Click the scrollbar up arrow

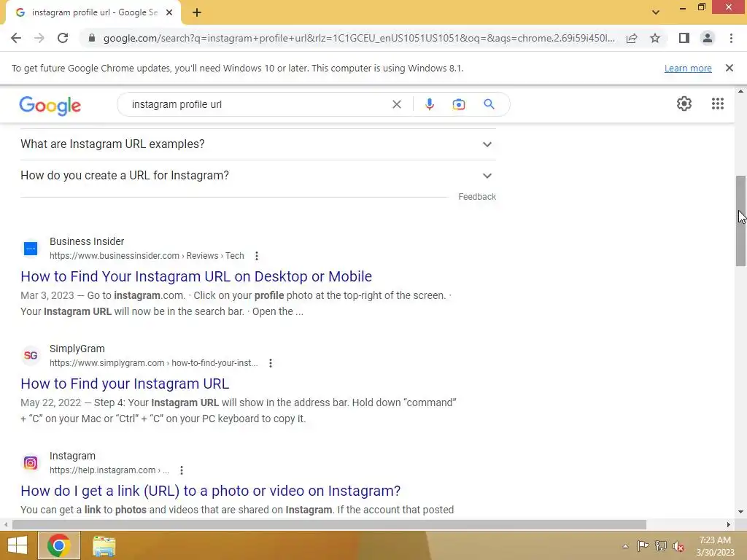[x=740, y=91]
